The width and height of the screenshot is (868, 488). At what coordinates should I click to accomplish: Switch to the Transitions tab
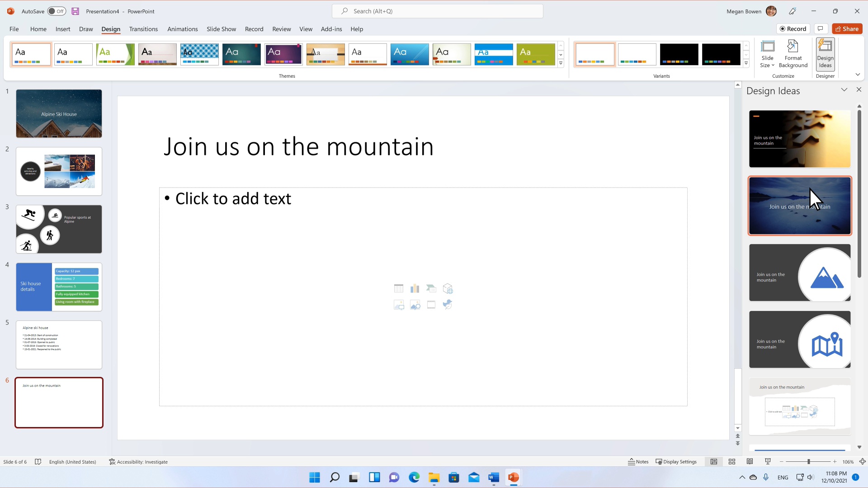click(143, 28)
